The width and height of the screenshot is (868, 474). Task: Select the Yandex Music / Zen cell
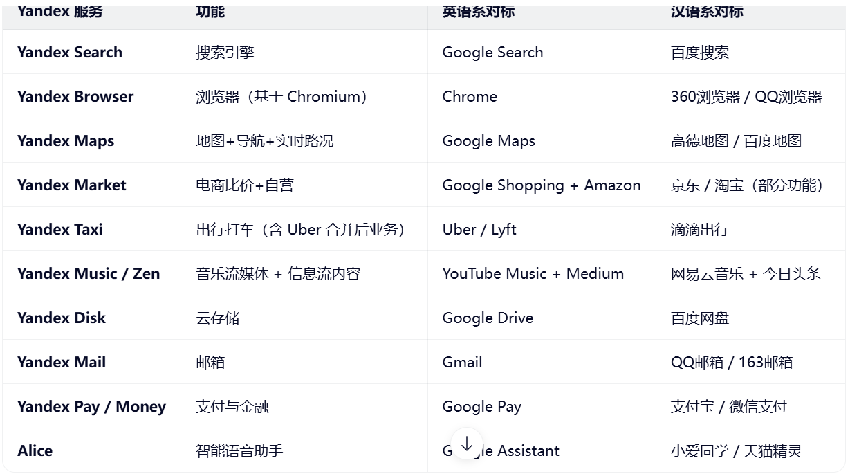pyautogui.click(x=89, y=274)
